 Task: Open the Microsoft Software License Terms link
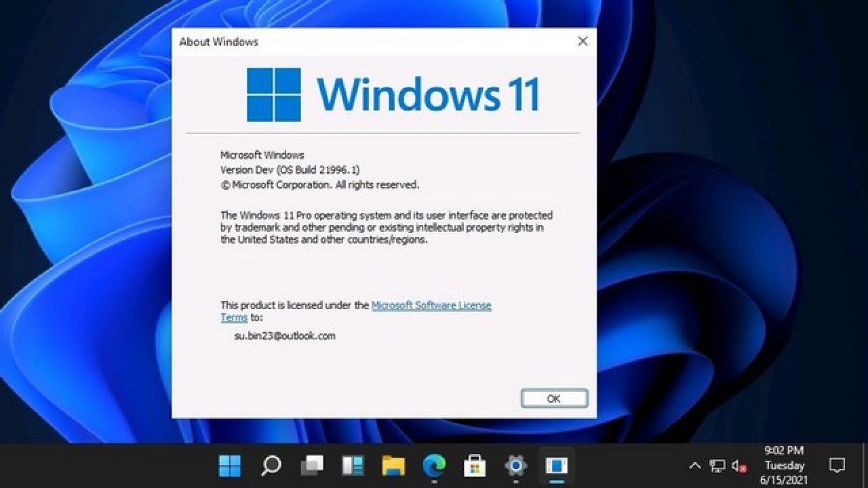(x=431, y=305)
